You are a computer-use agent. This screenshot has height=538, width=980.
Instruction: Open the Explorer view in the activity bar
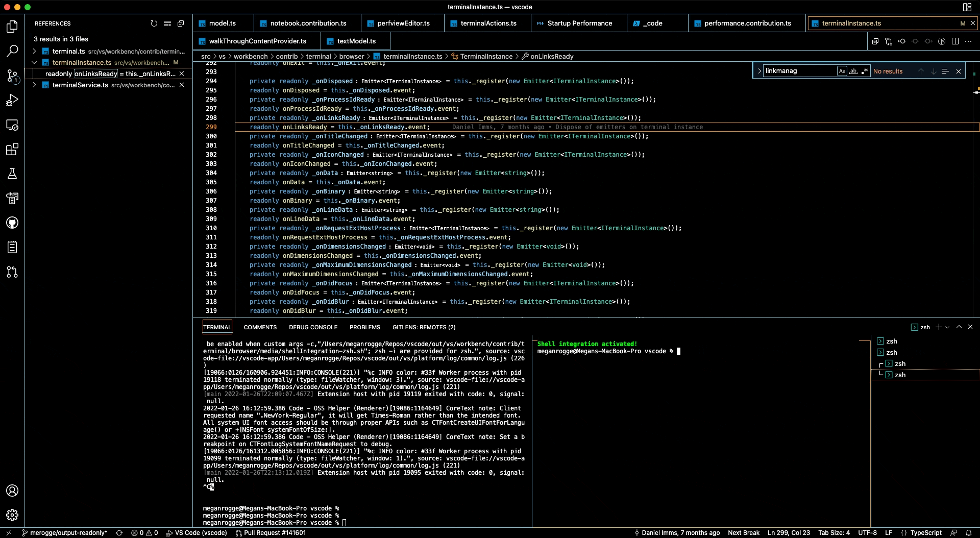coord(12,27)
